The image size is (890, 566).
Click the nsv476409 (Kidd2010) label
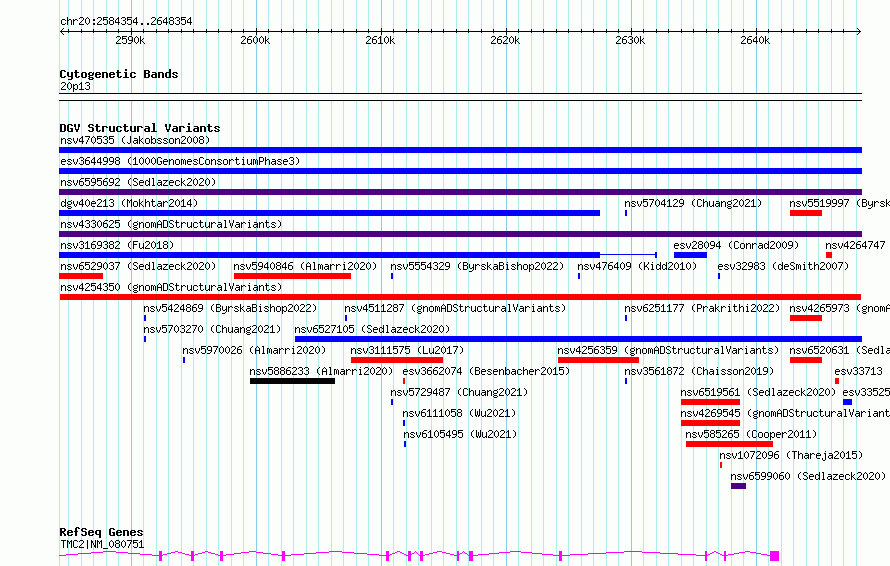[x=637, y=266]
